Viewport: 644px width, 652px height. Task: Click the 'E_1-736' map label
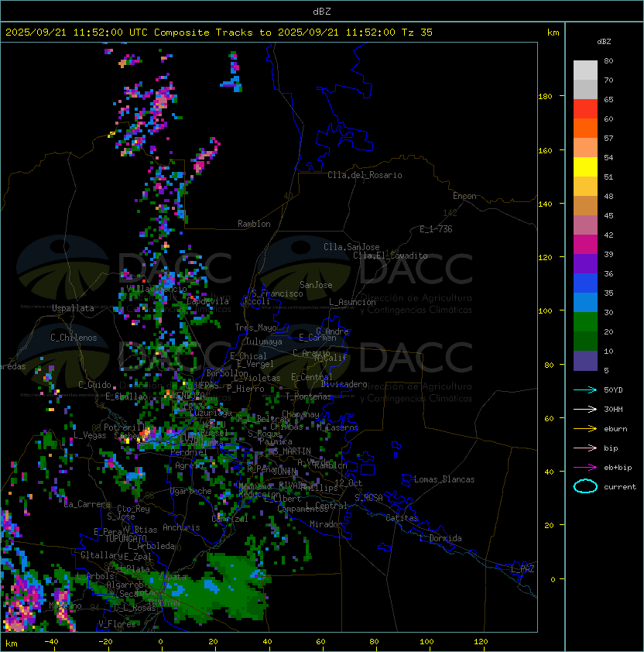click(x=436, y=229)
